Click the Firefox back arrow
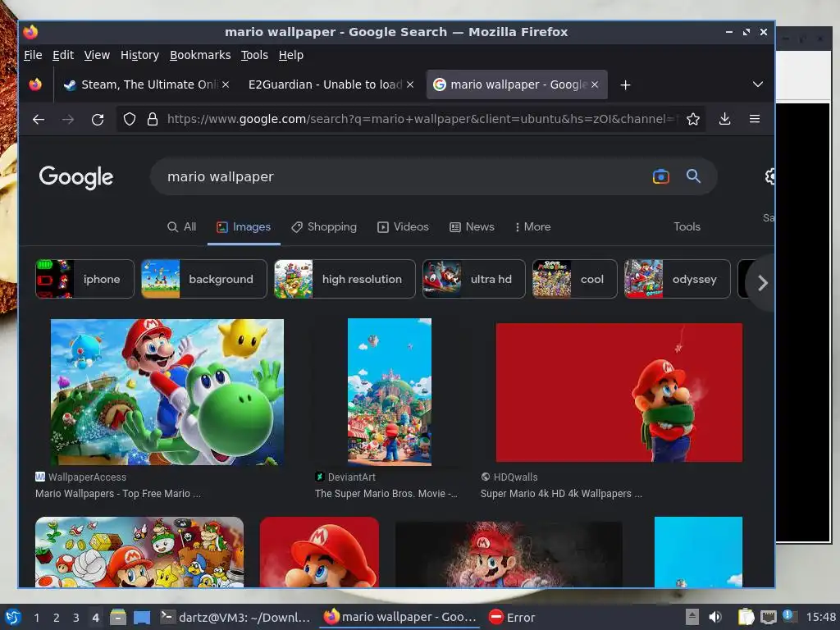 [38, 120]
